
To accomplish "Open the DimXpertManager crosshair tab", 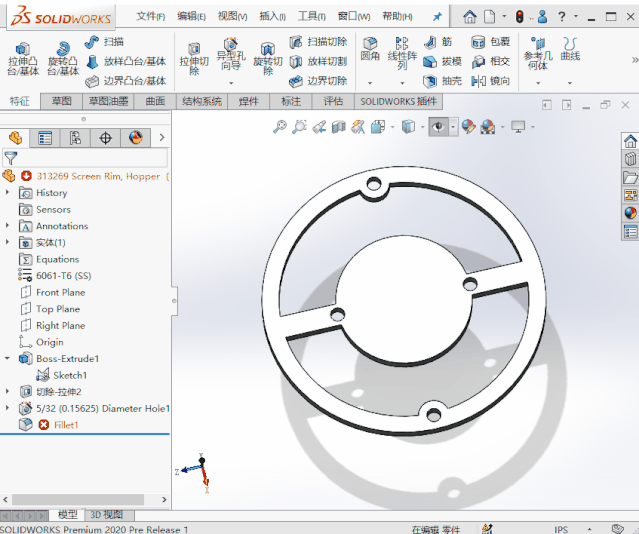I will [x=105, y=138].
